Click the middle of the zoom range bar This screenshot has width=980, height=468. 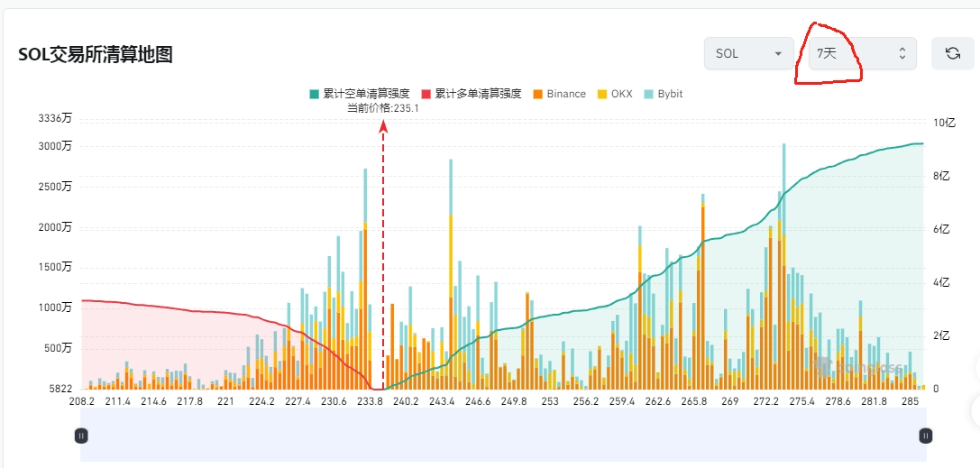click(x=503, y=436)
